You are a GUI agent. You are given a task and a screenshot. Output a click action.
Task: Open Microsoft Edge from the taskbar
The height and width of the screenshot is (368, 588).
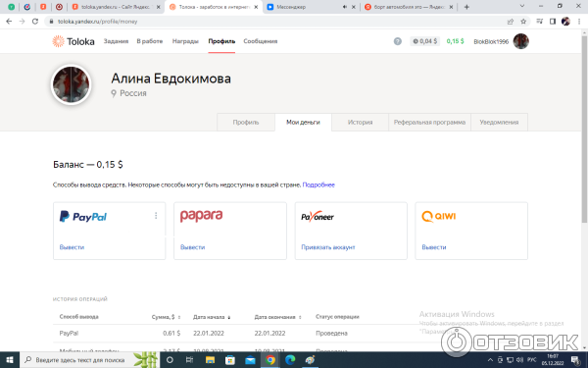point(290,360)
